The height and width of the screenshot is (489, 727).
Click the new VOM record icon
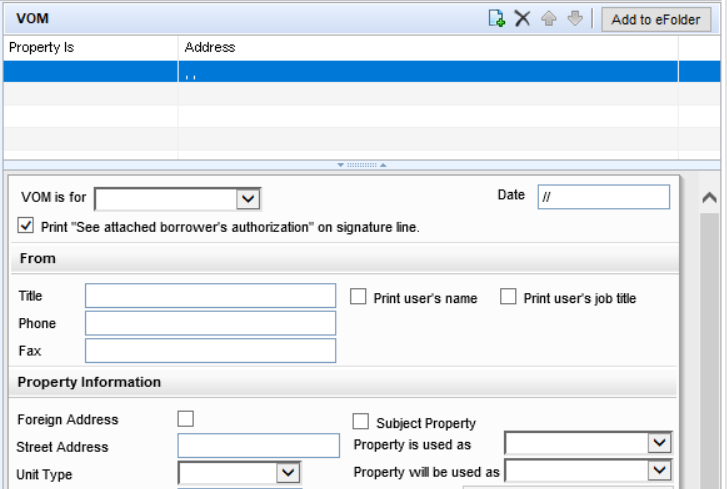496,19
